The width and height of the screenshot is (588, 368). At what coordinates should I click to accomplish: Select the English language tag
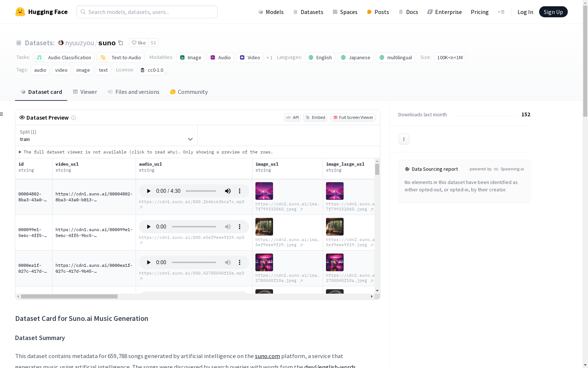coord(320,57)
